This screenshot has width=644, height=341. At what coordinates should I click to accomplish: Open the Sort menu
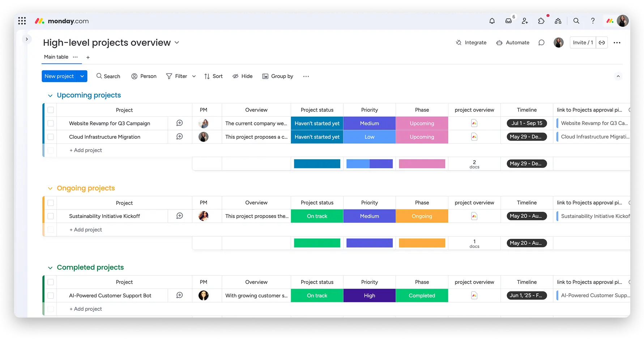click(x=213, y=76)
